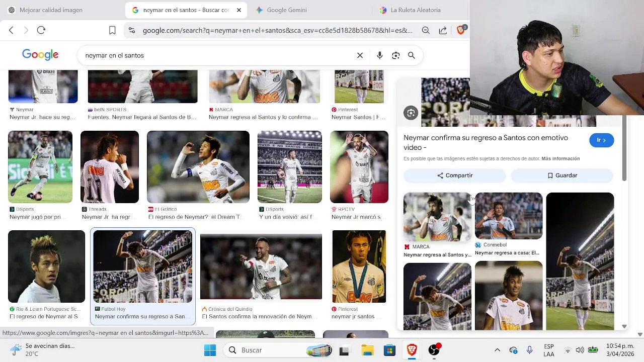Click the taskbar Buscar search box
Viewport: 644px width, 362px height.
(x=278, y=350)
